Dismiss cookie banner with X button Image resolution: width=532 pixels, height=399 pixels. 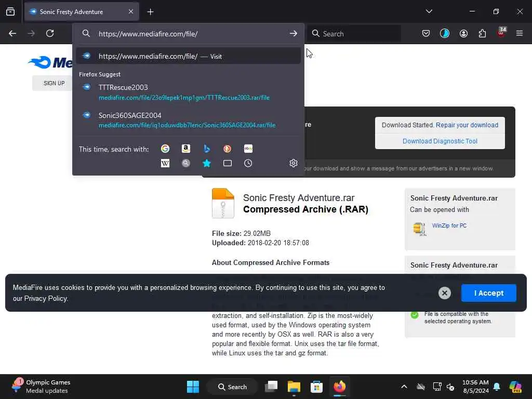pyautogui.click(x=445, y=293)
